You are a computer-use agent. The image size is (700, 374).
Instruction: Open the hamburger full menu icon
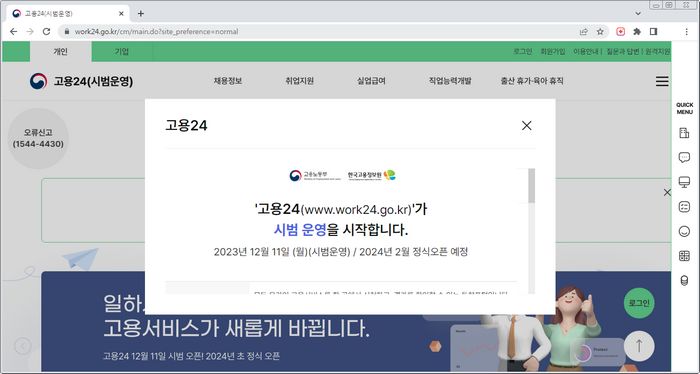[x=662, y=81]
